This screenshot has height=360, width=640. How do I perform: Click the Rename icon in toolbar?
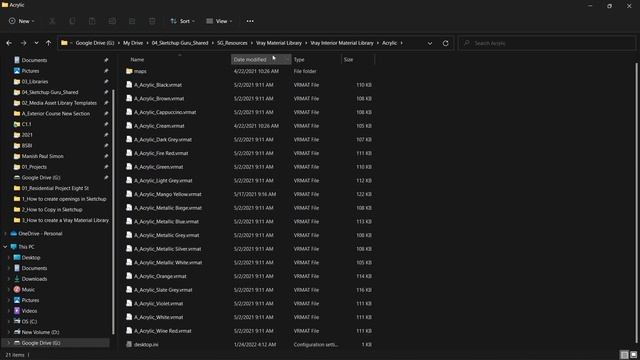112,21
